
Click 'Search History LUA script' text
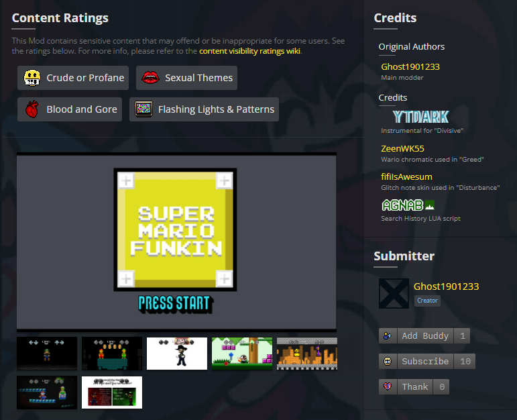coord(420,219)
